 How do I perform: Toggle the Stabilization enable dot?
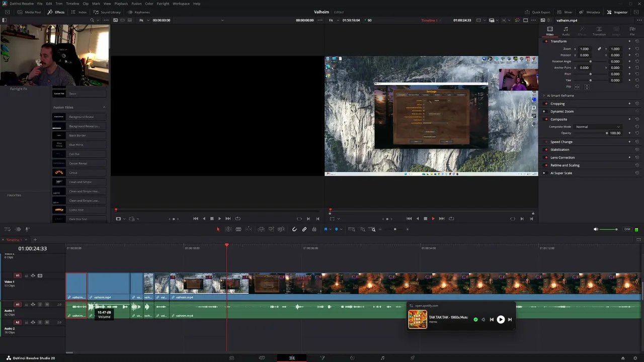tap(546, 149)
